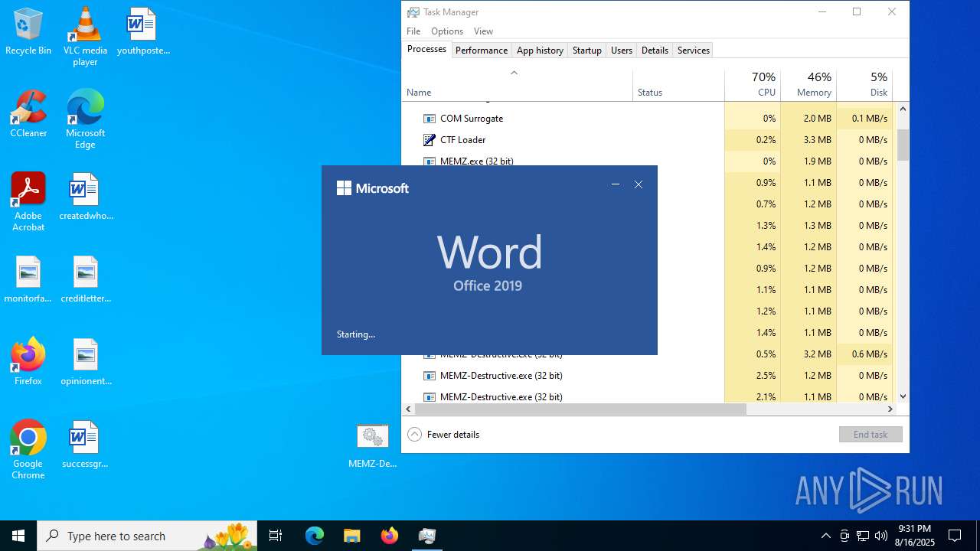Viewport: 980px width, 551px height.
Task: Click vertical scrollbar thumb in Task Manager
Action: (x=903, y=145)
